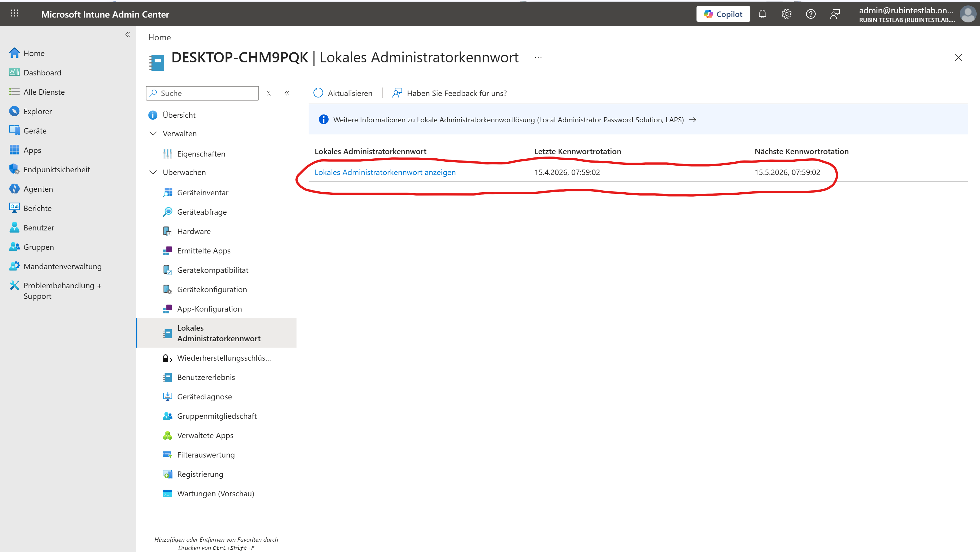Open settings gear in header
The width and height of the screenshot is (980, 552).
[x=786, y=14]
